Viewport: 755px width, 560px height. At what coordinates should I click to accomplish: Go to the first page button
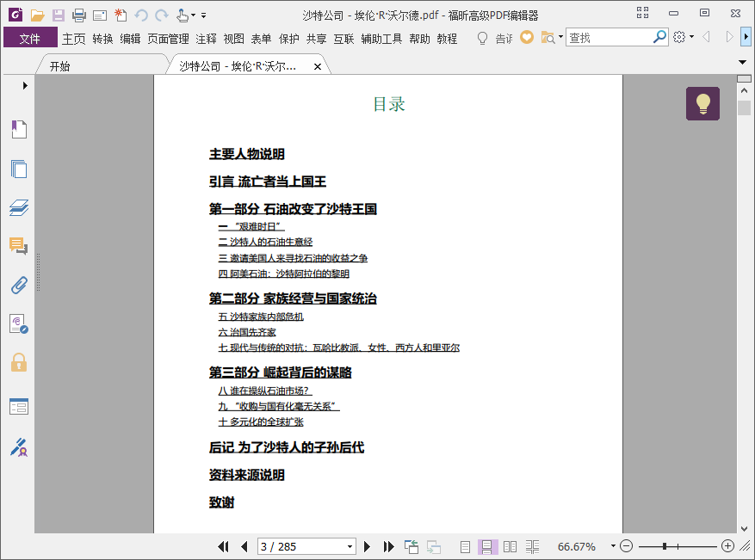tap(223, 546)
